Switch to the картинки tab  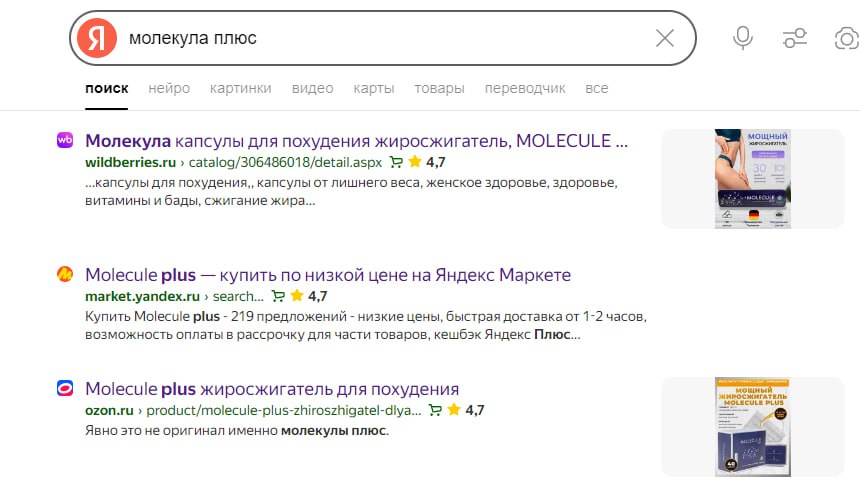pyautogui.click(x=240, y=88)
